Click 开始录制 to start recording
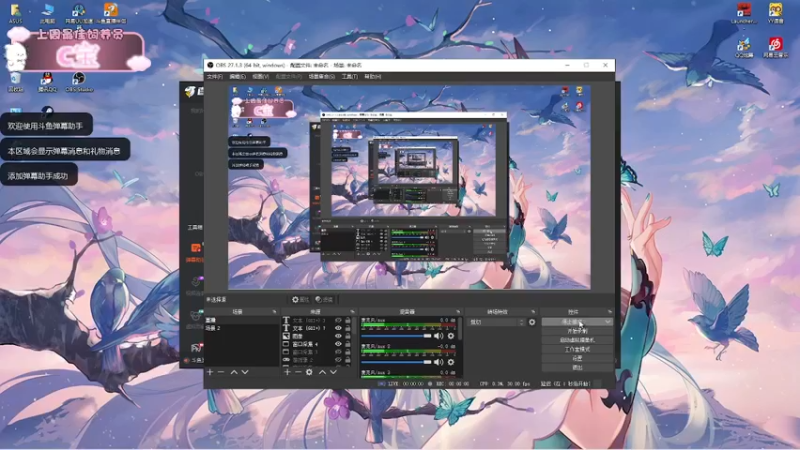800x450 pixels. (x=577, y=331)
